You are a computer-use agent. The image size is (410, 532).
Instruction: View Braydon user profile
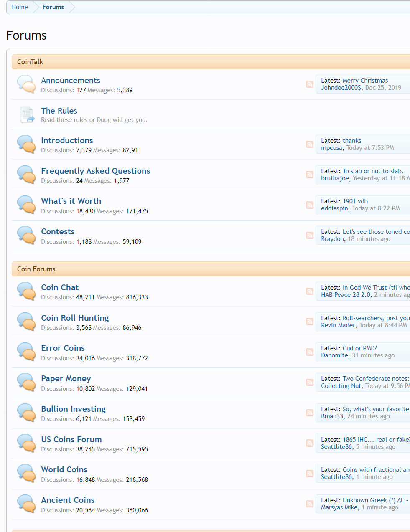point(332,239)
